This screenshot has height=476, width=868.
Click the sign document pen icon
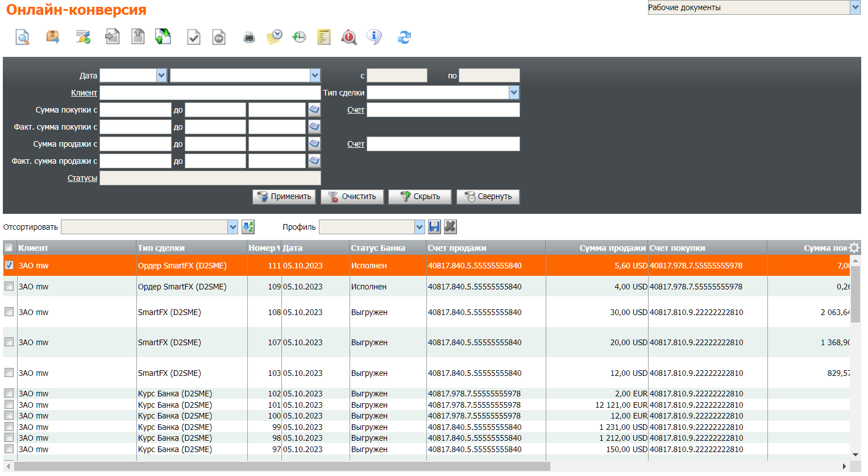click(x=84, y=37)
